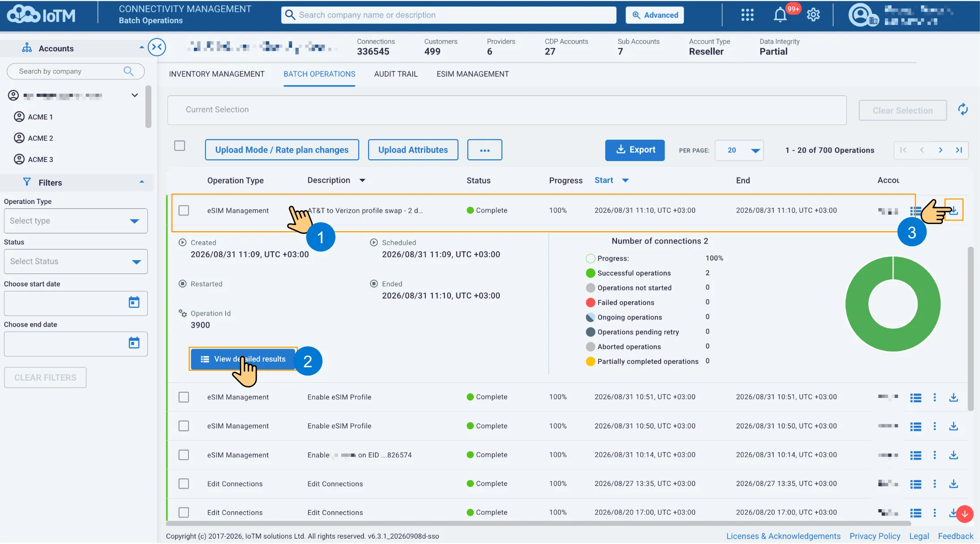Click search magnifier in company search
The height and width of the screenshot is (544, 980).
point(129,71)
